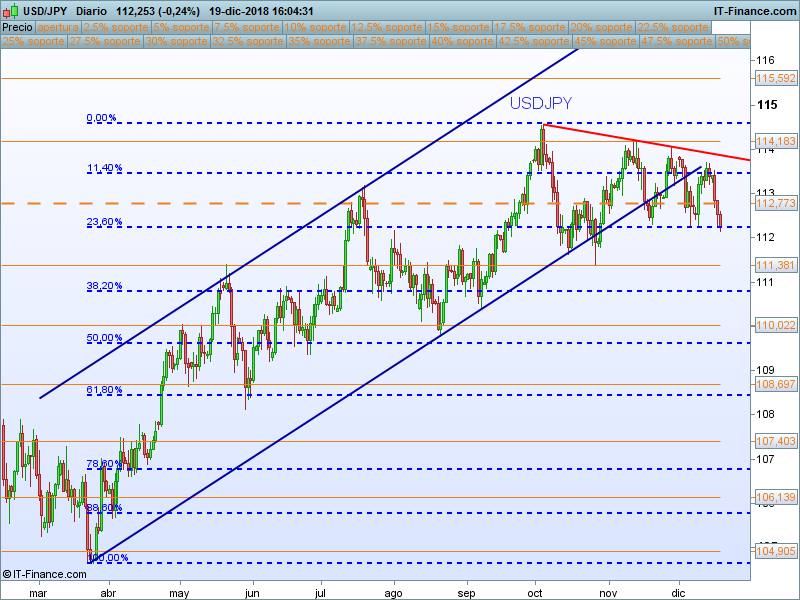This screenshot has height=600, width=800.
Task: Click the 112,253 (-0,24%) price readout
Action: [158, 11]
